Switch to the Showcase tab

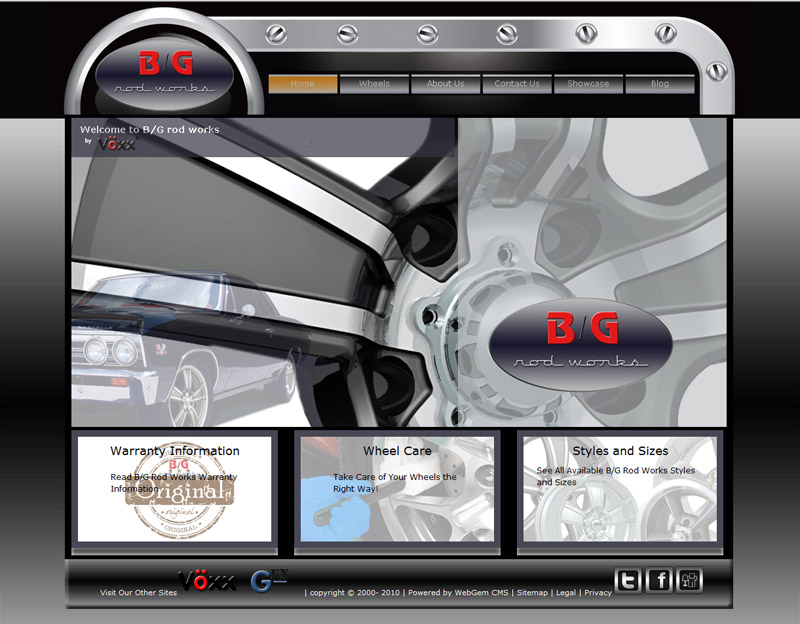point(589,84)
